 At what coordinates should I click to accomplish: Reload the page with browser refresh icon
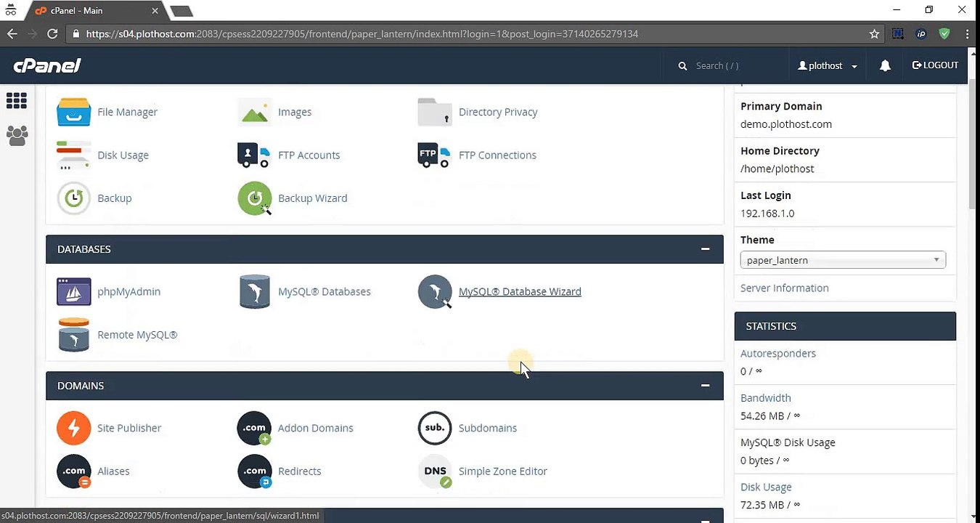point(52,33)
